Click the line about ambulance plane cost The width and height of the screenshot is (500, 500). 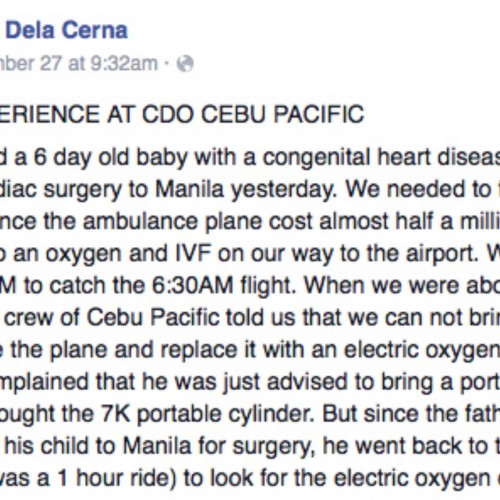point(250,222)
